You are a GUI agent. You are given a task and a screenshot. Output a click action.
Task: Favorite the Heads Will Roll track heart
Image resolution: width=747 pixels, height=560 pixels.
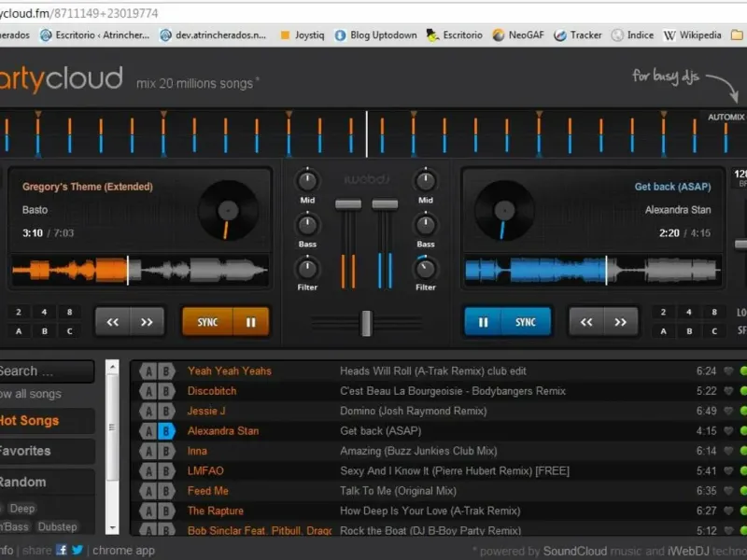pyautogui.click(x=728, y=371)
